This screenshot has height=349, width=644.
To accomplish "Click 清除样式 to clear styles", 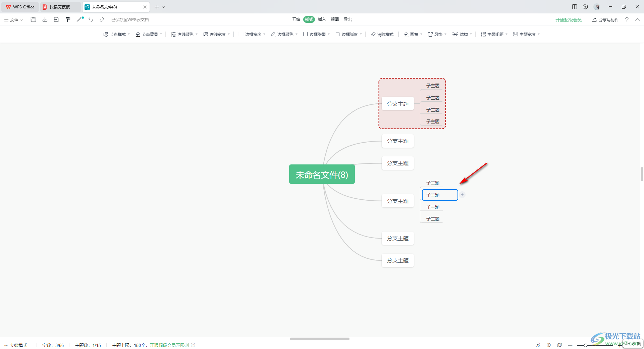I will (x=382, y=34).
